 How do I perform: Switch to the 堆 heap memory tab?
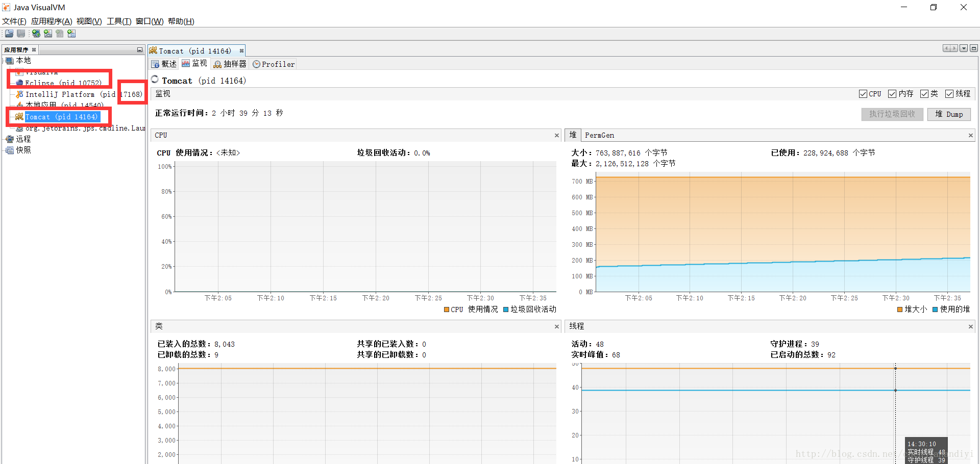click(573, 135)
